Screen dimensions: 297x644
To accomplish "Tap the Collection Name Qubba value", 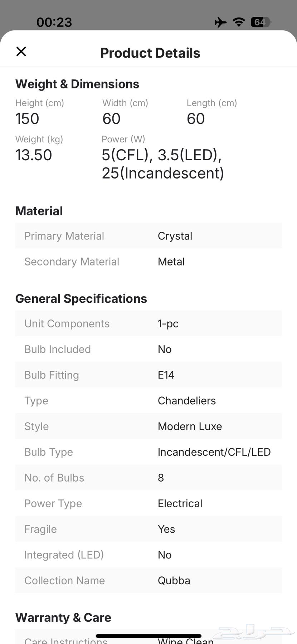I will (x=174, y=580).
